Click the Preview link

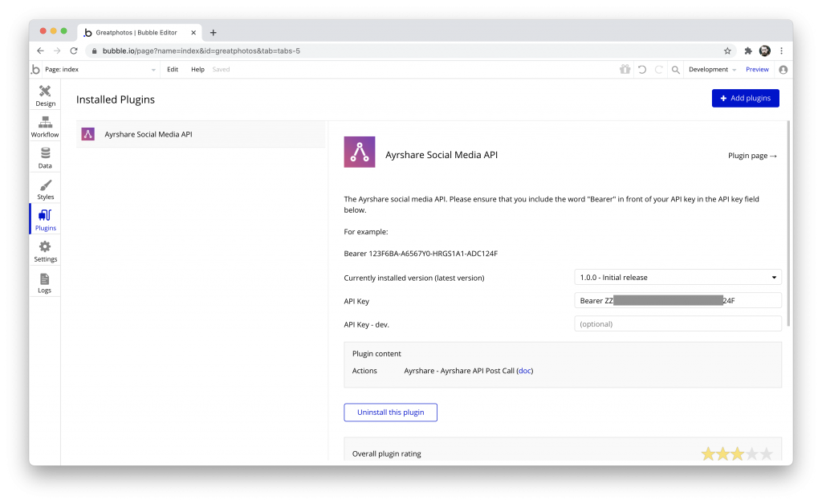[x=757, y=69]
